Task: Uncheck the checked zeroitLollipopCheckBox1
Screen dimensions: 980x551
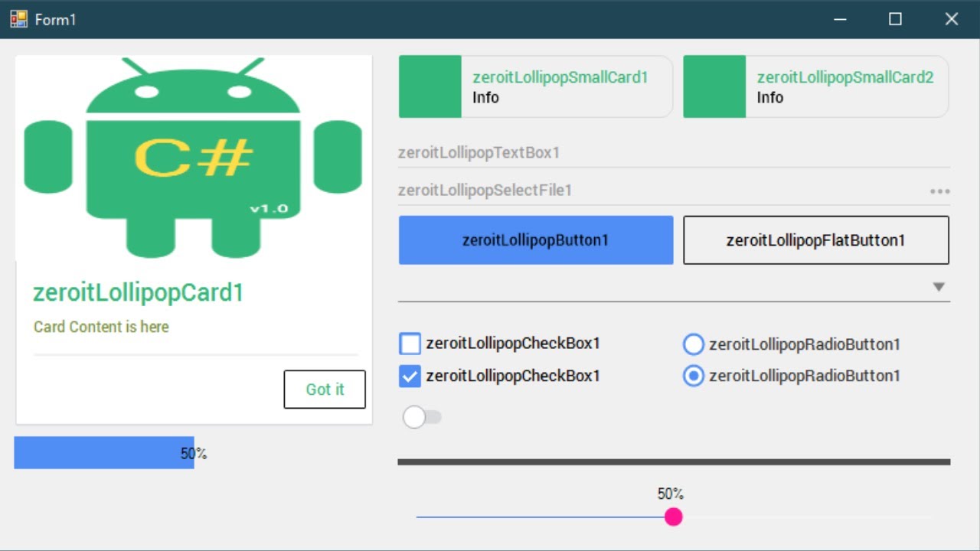Action: (410, 376)
